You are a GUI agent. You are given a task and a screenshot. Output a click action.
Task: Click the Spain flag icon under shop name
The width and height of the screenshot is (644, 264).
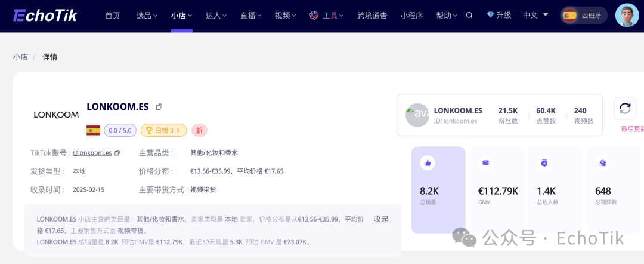[93, 131]
